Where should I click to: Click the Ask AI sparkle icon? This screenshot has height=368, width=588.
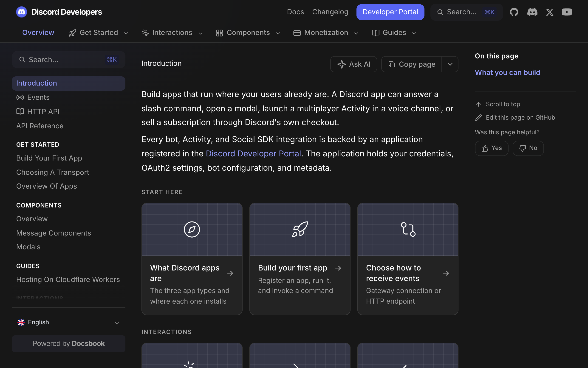[x=342, y=64]
